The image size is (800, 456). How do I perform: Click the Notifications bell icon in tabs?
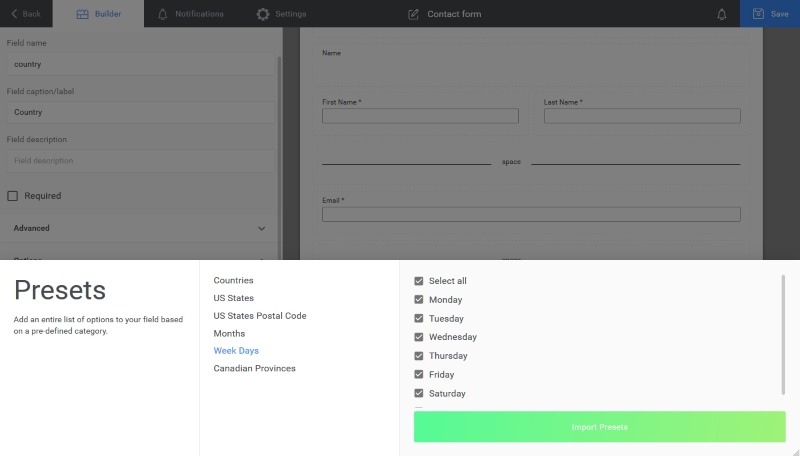point(163,14)
